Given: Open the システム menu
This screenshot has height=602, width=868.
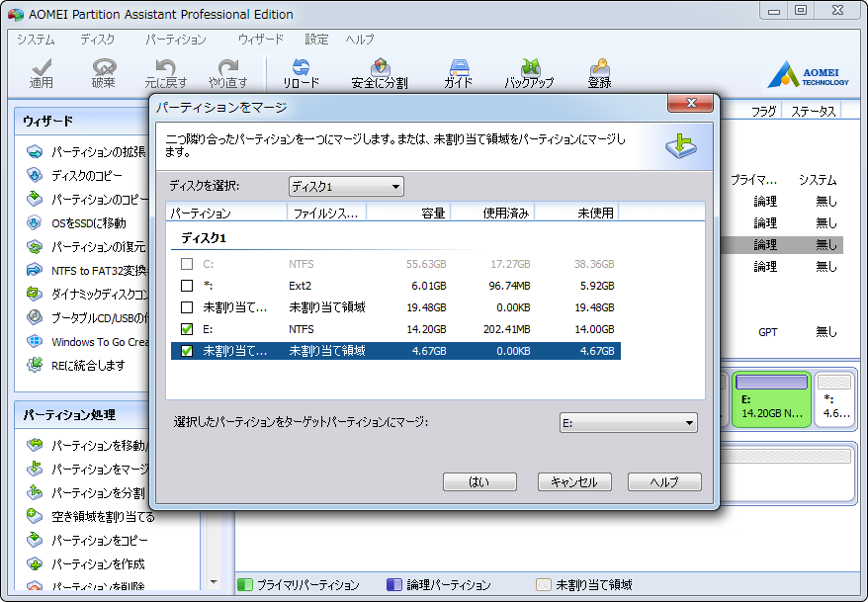Looking at the screenshot, I should tap(36, 40).
